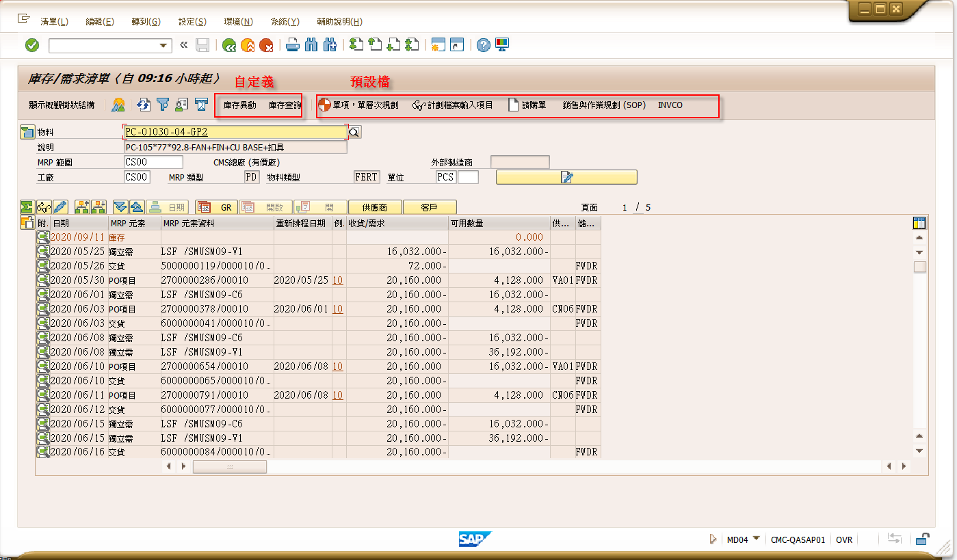Image resolution: width=957 pixels, height=560 pixels.
Task: Select the Print icon in the toolbar
Action: [x=291, y=44]
